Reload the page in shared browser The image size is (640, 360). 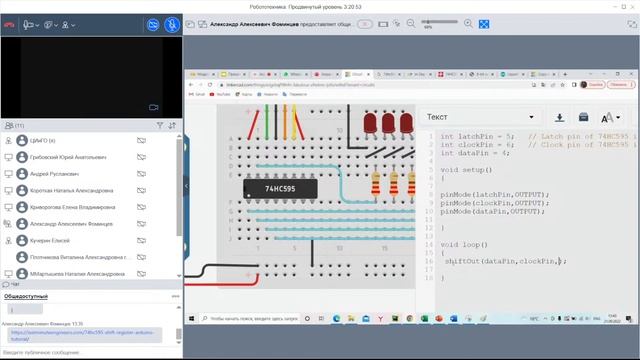pyautogui.click(x=210, y=84)
